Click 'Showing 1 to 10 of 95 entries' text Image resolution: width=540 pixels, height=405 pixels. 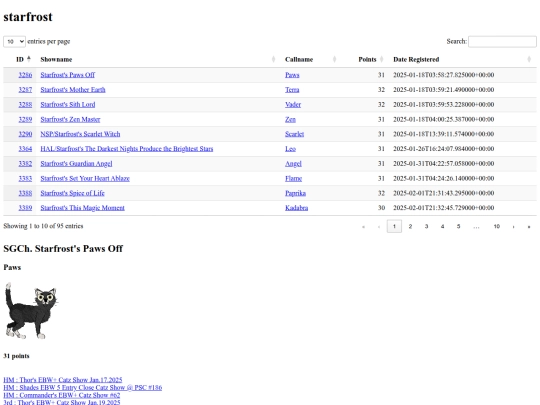pyautogui.click(x=43, y=226)
